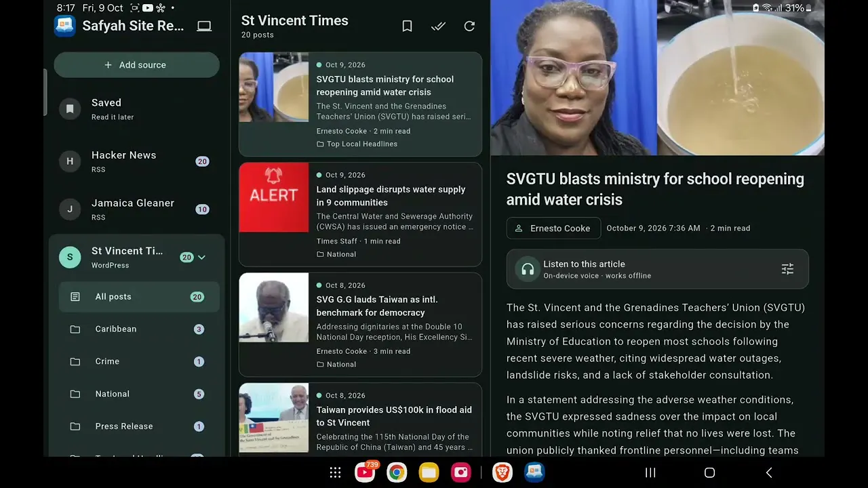
Task: Click the 'Safyah Site Re...' app title
Action: tap(133, 26)
